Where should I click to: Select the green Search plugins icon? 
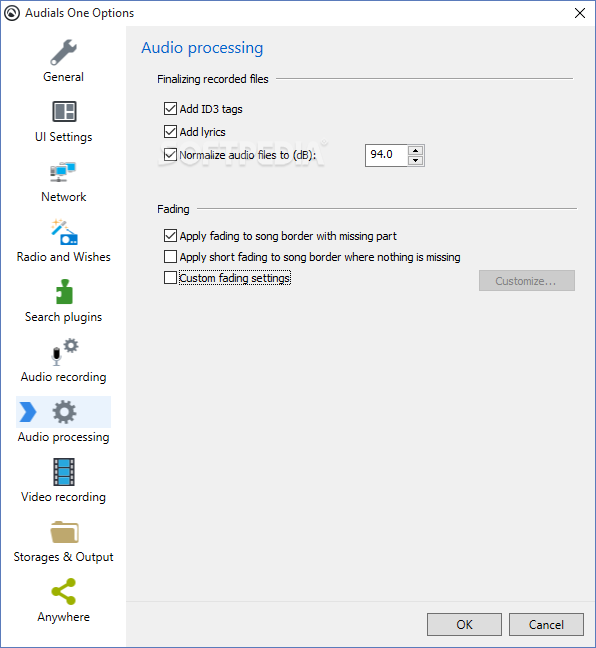click(64, 292)
